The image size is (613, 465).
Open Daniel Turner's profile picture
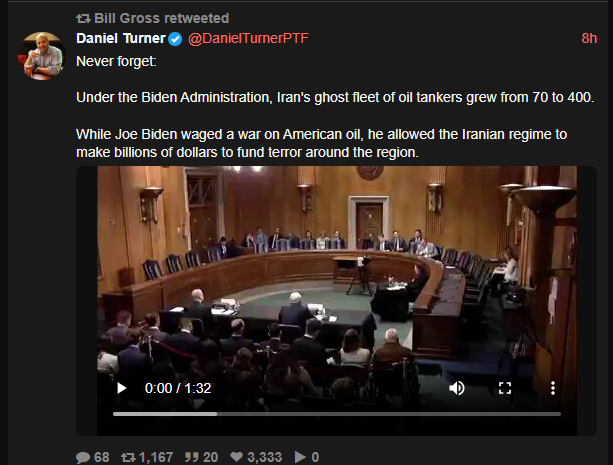point(42,56)
